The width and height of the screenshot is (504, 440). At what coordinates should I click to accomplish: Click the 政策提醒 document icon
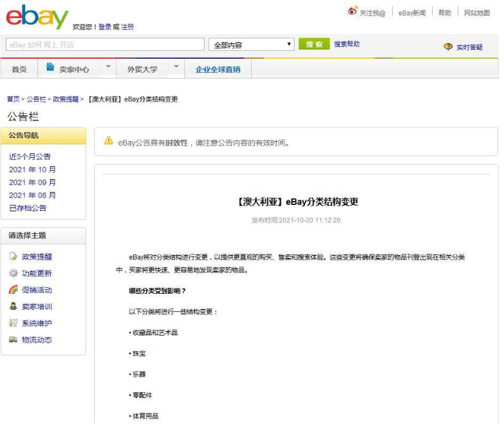(x=13, y=256)
